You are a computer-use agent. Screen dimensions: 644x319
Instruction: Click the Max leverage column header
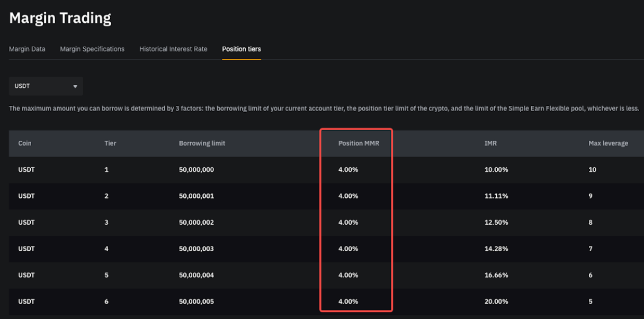click(x=608, y=143)
